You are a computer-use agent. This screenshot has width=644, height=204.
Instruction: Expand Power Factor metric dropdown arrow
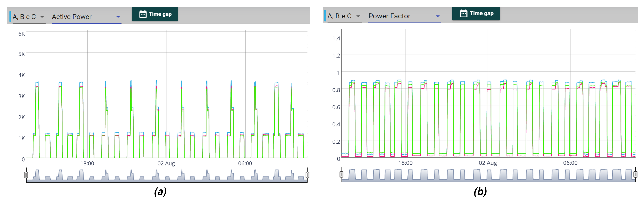point(438,16)
